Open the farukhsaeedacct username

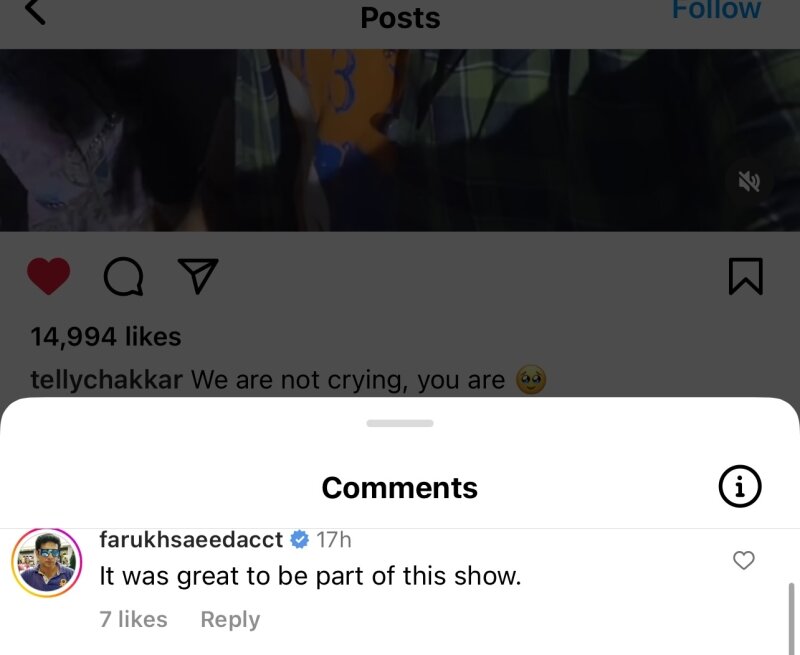(x=191, y=539)
